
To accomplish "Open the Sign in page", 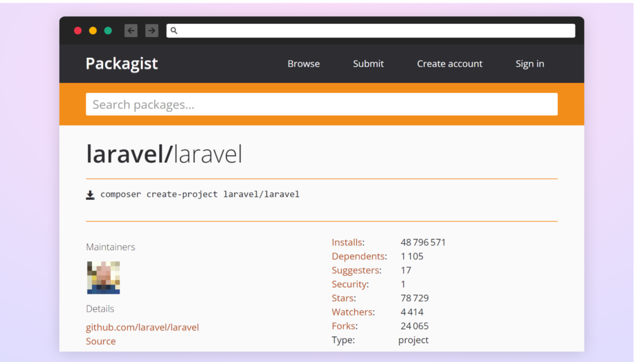I will click(x=530, y=63).
